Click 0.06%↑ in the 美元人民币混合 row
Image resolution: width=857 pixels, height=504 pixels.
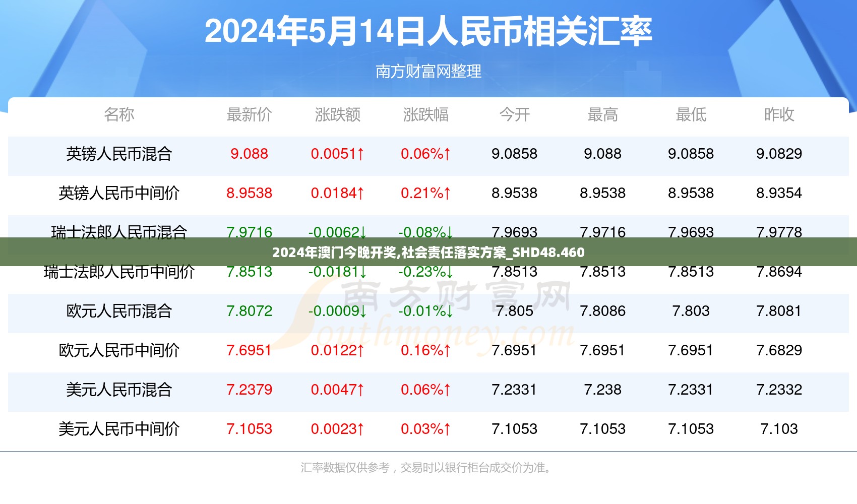[x=426, y=390]
